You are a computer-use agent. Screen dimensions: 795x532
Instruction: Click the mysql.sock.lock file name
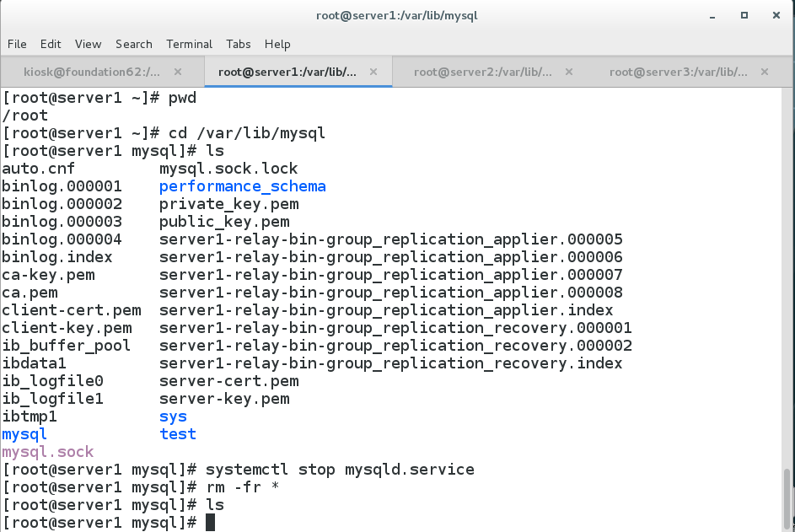pyautogui.click(x=228, y=169)
